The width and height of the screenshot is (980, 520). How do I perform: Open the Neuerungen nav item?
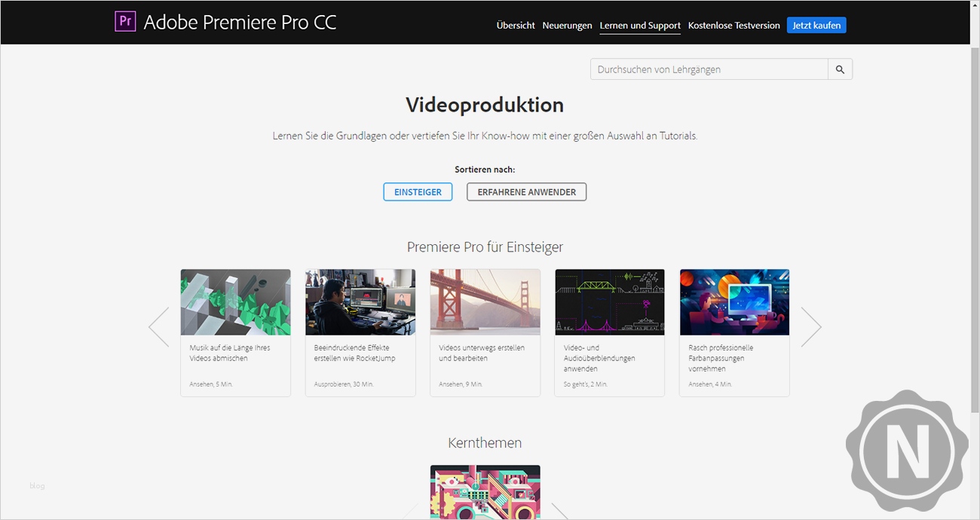pyautogui.click(x=567, y=26)
